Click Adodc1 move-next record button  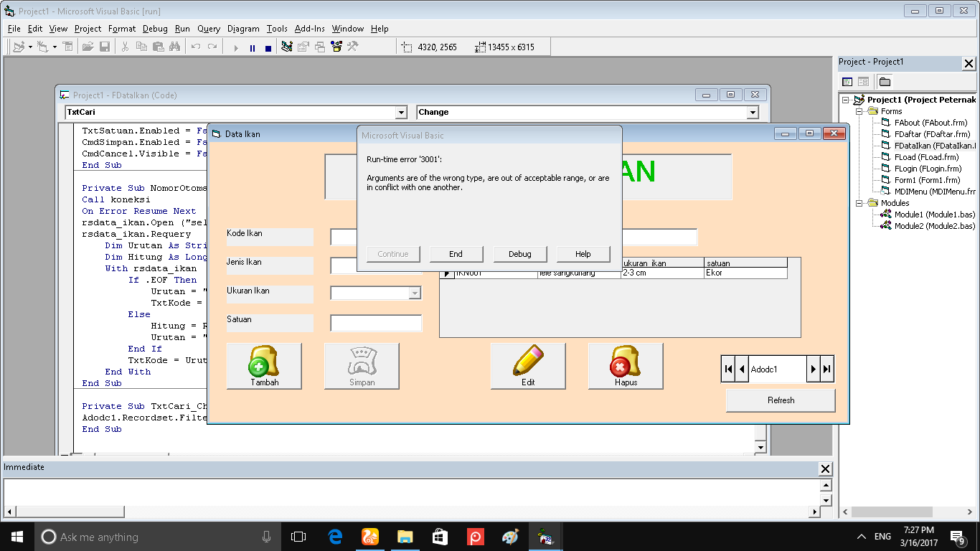[813, 369]
